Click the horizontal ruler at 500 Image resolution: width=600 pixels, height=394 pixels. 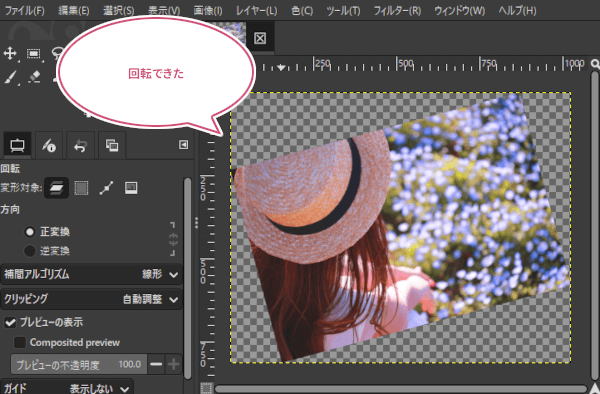click(406, 63)
